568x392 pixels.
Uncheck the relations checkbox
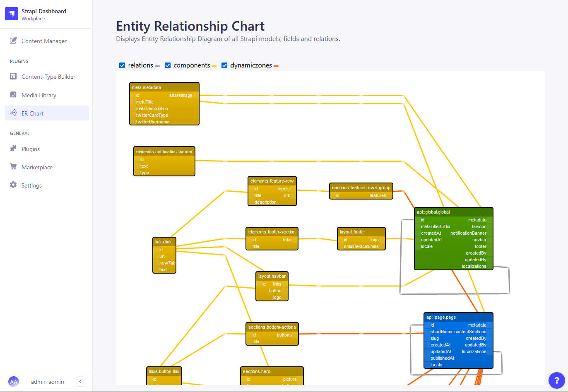click(122, 65)
